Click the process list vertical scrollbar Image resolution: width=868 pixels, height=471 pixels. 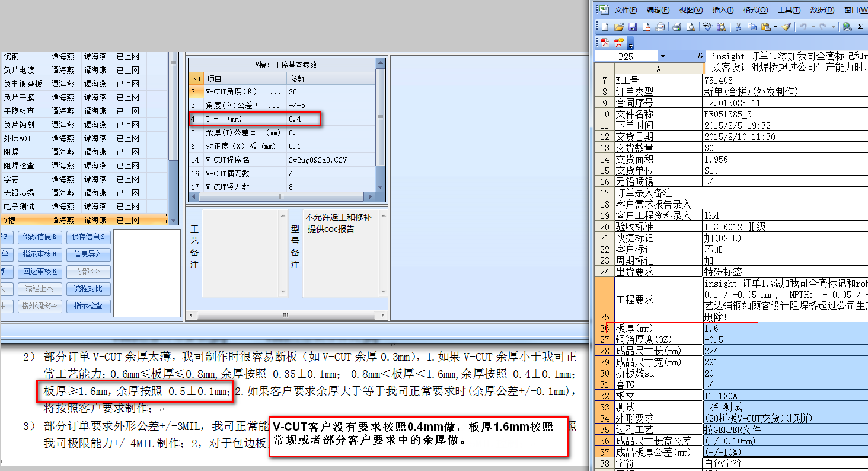pyautogui.click(x=174, y=138)
